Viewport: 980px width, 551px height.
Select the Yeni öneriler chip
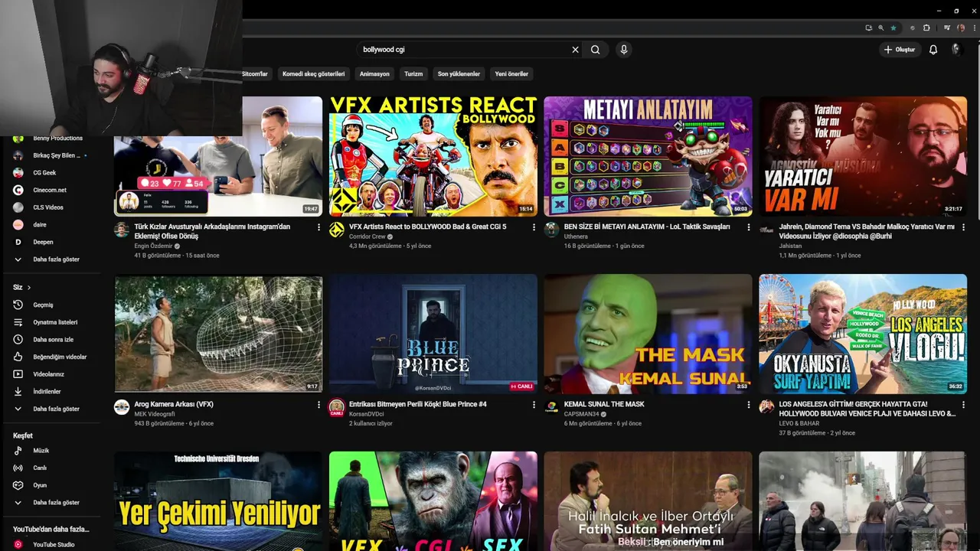point(511,74)
